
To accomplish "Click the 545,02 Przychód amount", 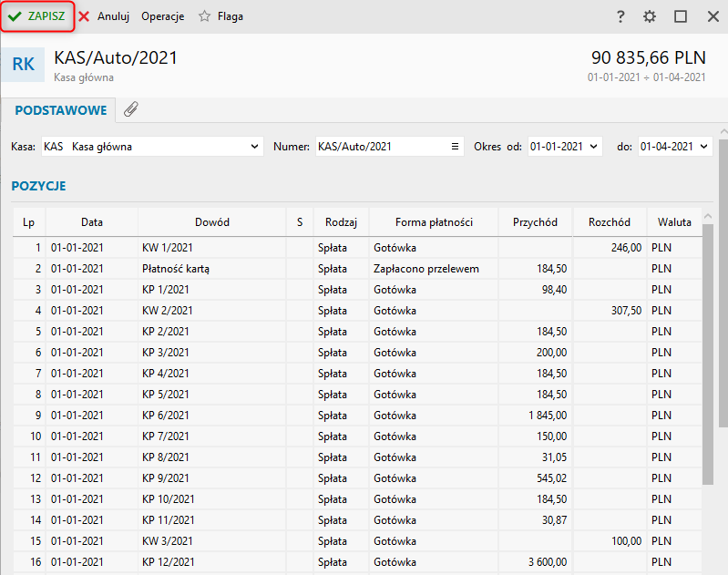I will [x=552, y=477].
